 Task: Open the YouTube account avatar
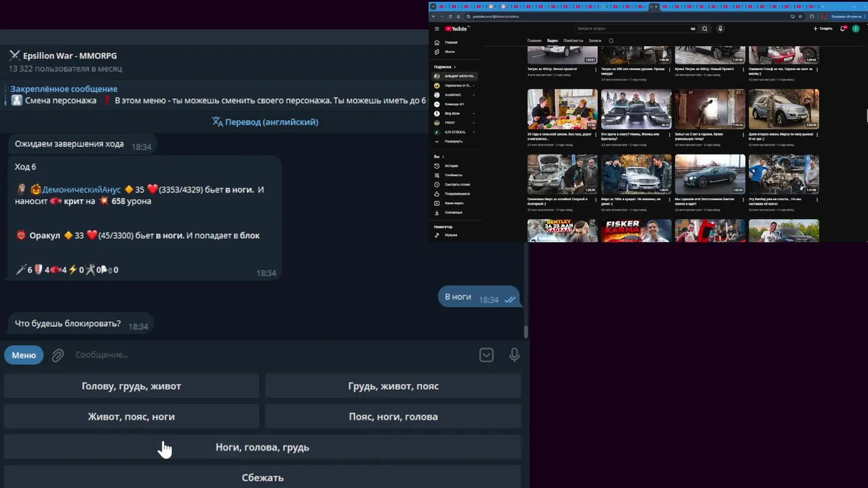click(856, 28)
